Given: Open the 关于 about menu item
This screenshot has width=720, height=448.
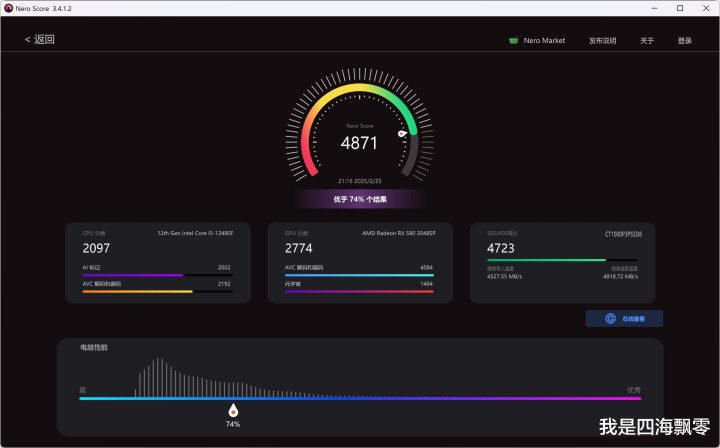Looking at the screenshot, I should coord(647,41).
